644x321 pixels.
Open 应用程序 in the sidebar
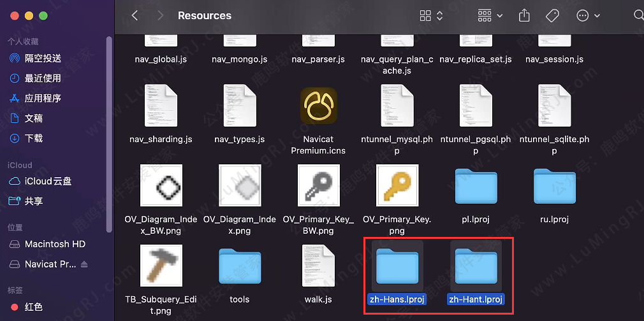(43, 98)
